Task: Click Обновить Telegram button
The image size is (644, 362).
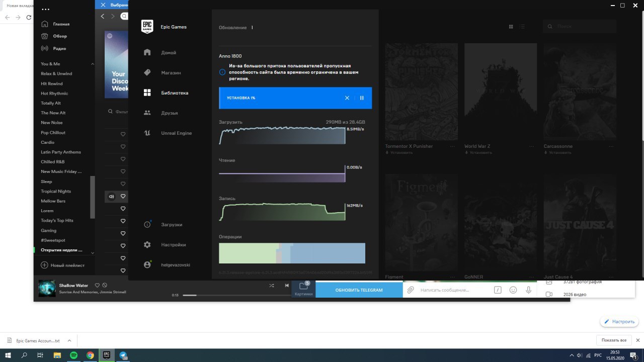Action: 359,290
